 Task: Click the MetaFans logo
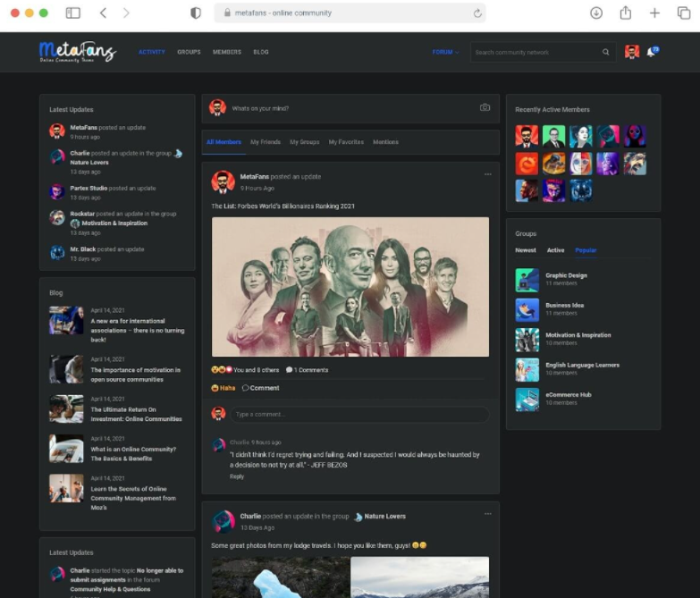coord(78,52)
